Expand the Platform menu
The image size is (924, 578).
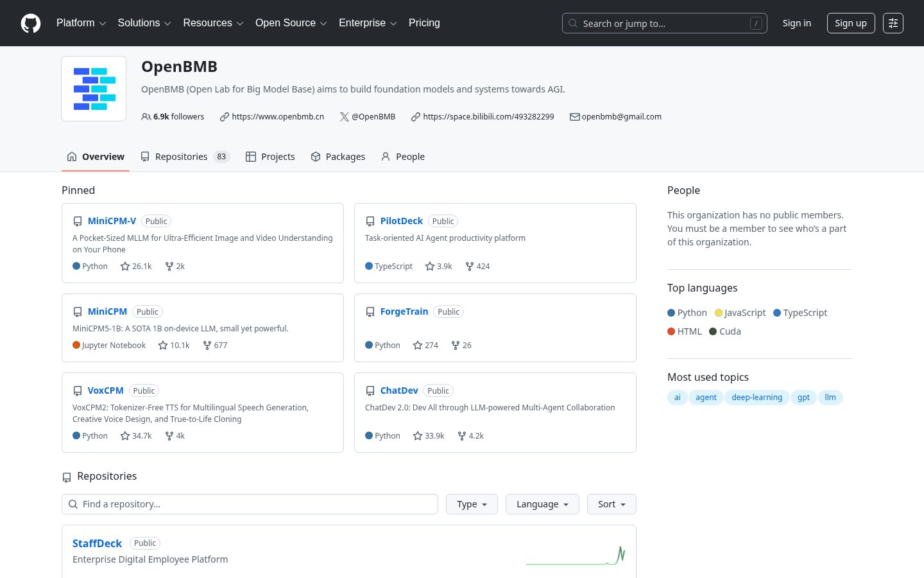[x=81, y=23]
